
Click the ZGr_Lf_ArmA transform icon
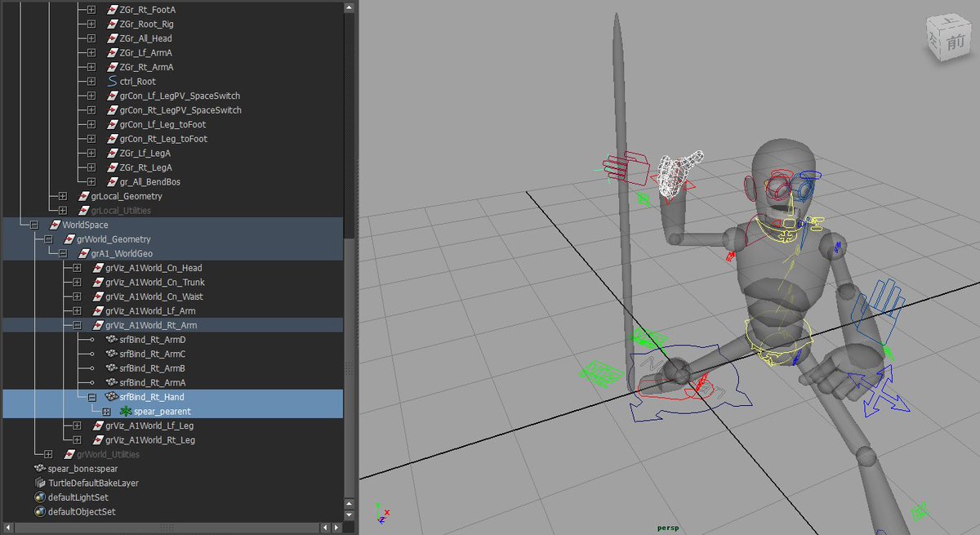(x=113, y=53)
